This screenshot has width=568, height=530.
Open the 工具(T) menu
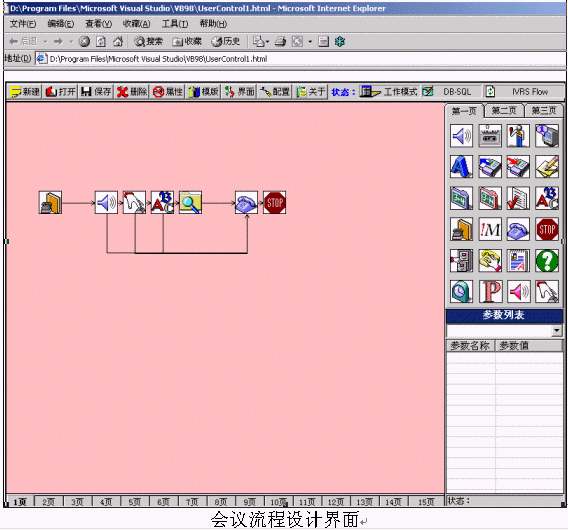tap(175, 24)
